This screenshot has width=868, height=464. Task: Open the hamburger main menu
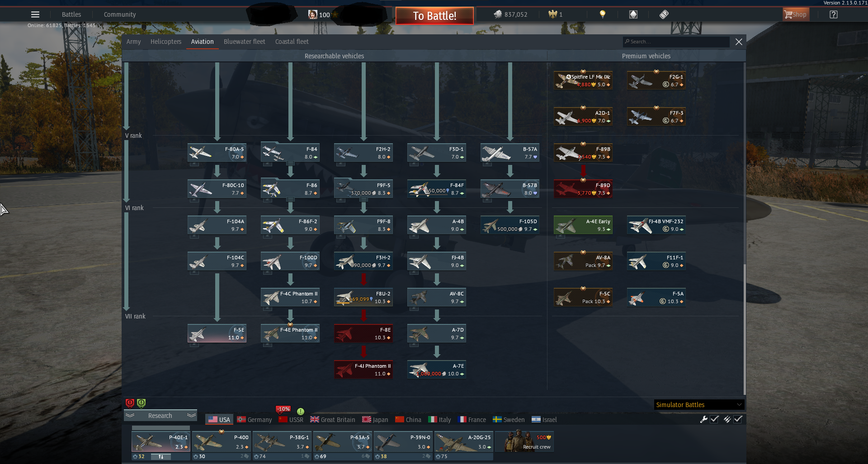(35, 14)
